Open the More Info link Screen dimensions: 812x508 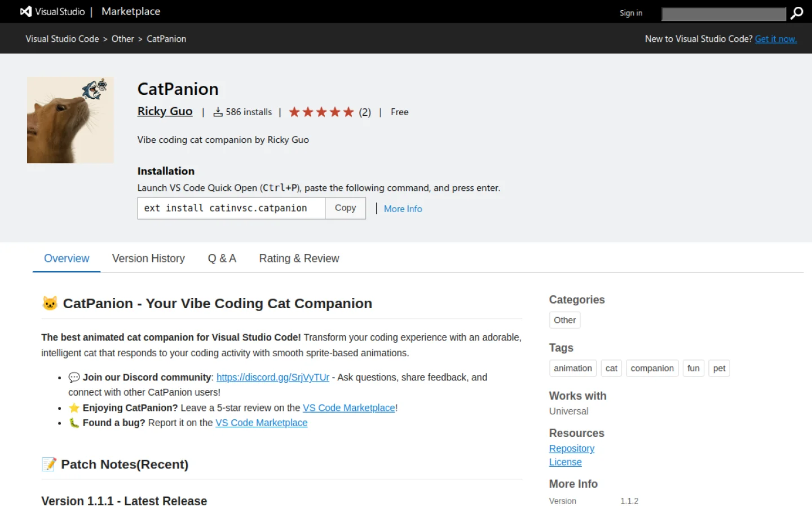pyautogui.click(x=403, y=209)
